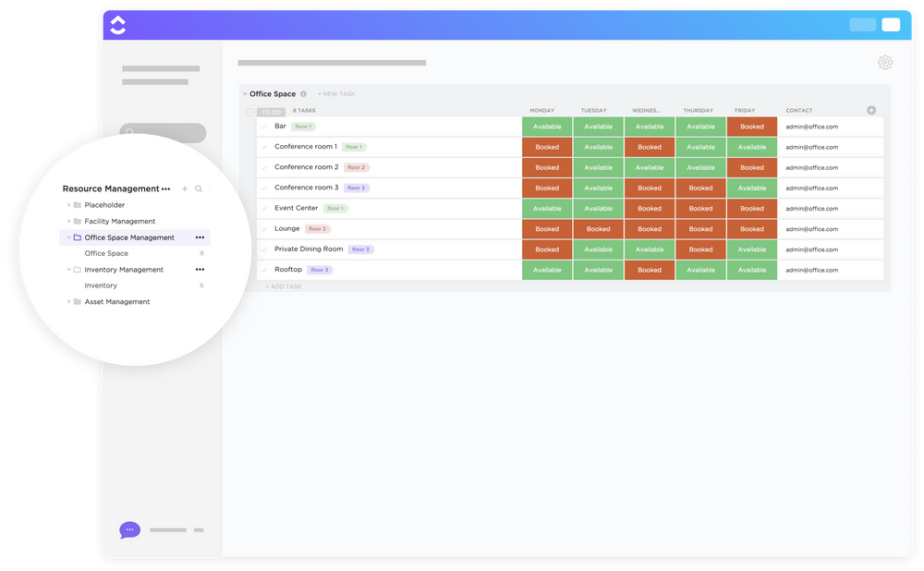Viewport: 924px width, 571px height.
Task: Open the ellipsis menu for Inventory Management
Action: click(x=201, y=269)
